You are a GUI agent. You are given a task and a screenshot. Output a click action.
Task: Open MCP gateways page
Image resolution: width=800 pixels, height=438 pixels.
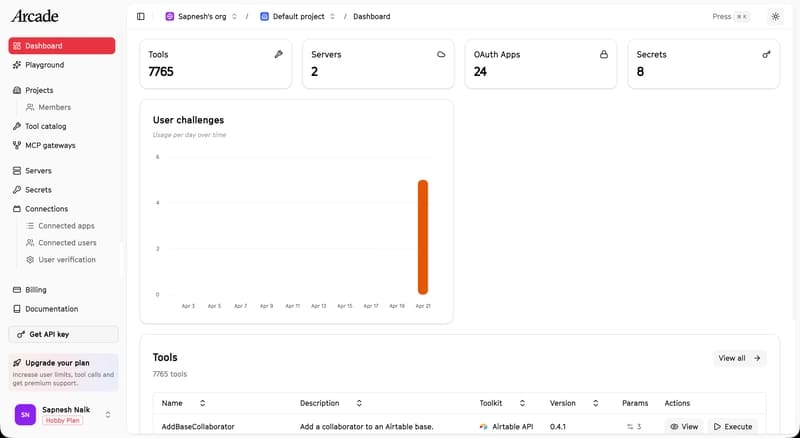[50, 145]
